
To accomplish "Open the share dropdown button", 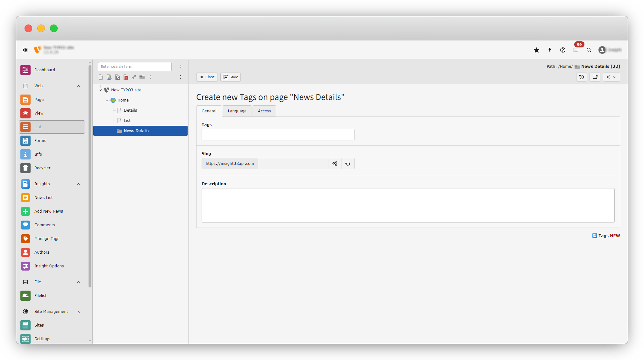I will click(611, 77).
